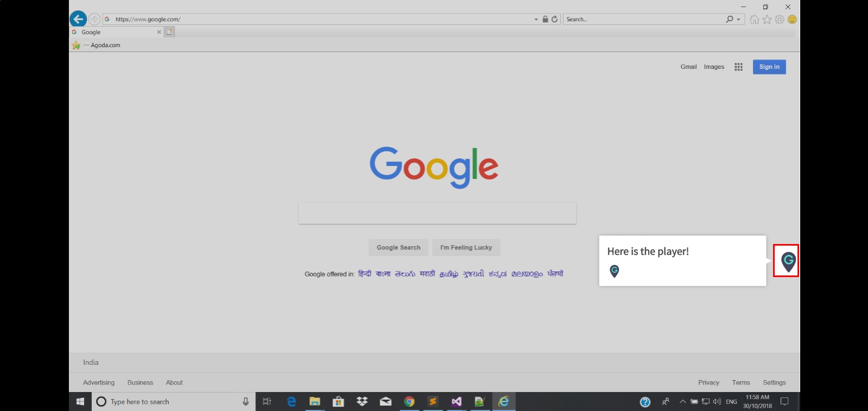Click the blue help question mark tray icon
Image resolution: width=868 pixels, height=411 pixels.
pos(645,402)
